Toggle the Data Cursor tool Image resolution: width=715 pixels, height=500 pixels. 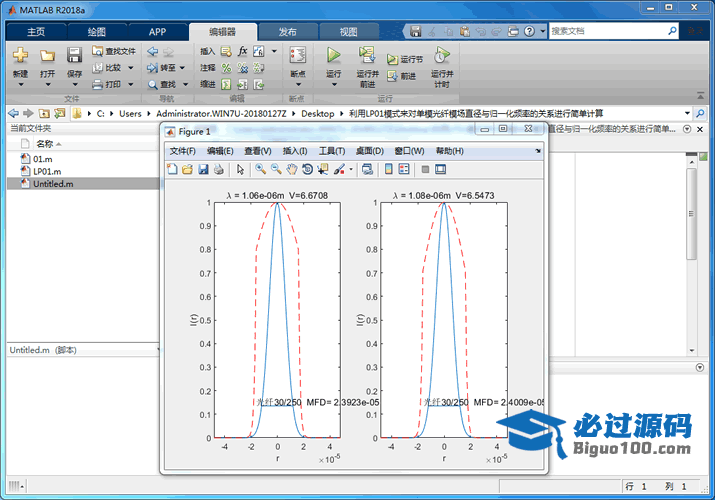pos(323,170)
